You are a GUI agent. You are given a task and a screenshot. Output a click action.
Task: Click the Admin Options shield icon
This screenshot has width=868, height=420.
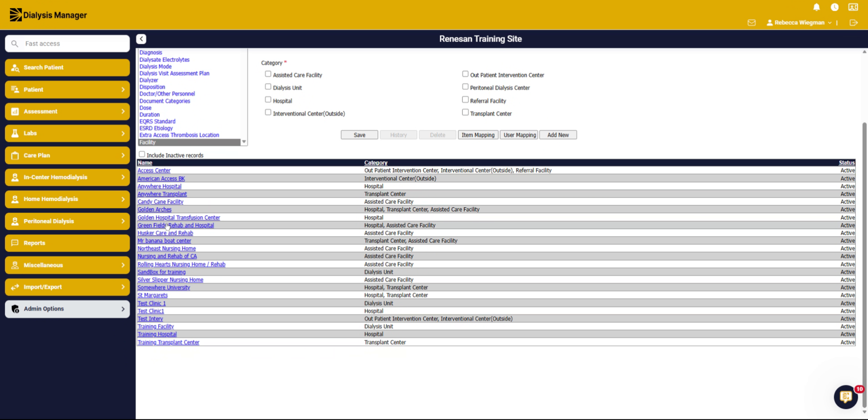pyautogui.click(x=15, y=309)
